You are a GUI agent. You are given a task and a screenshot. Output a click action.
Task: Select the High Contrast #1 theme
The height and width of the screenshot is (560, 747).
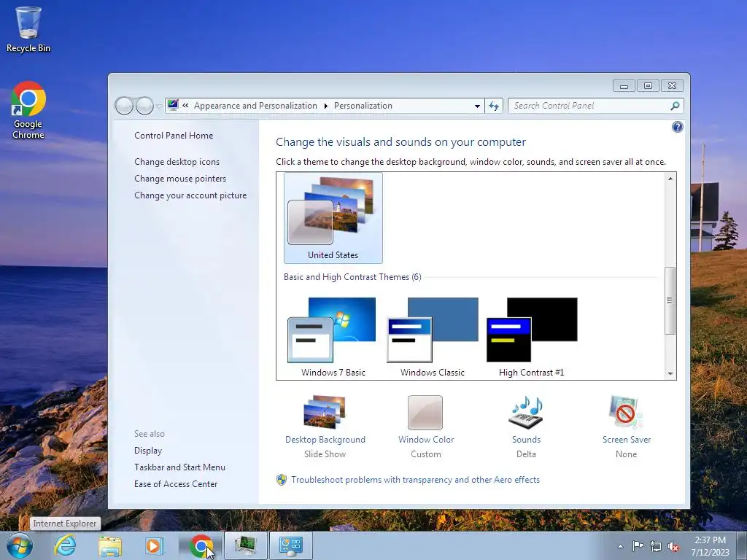pyautogui.click(x=532, y=337)
